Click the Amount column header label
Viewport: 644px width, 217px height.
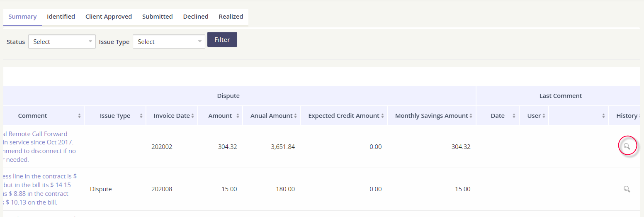point(220,116)
